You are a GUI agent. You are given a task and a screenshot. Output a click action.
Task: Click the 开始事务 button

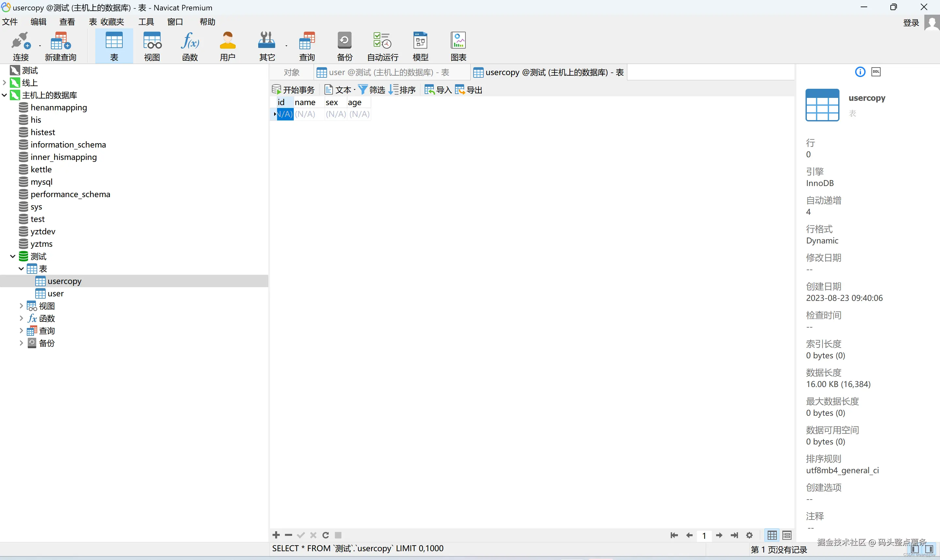point(293,90)
